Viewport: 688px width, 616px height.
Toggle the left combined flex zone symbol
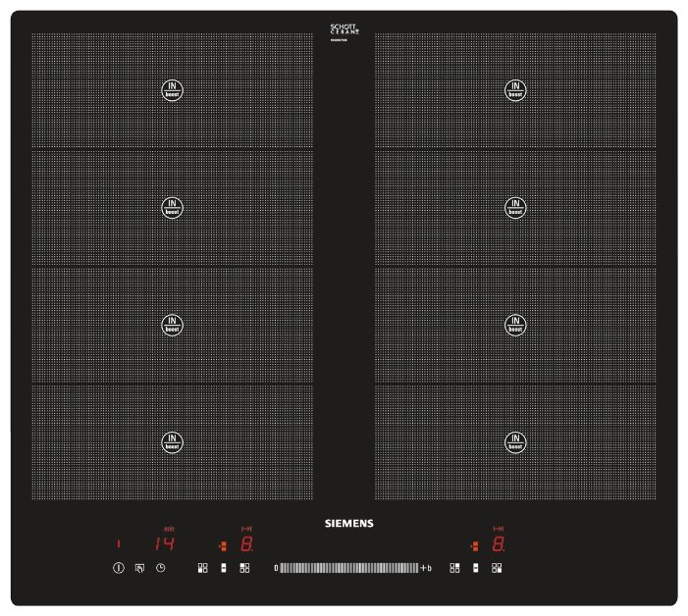click(x=224, y=568)
